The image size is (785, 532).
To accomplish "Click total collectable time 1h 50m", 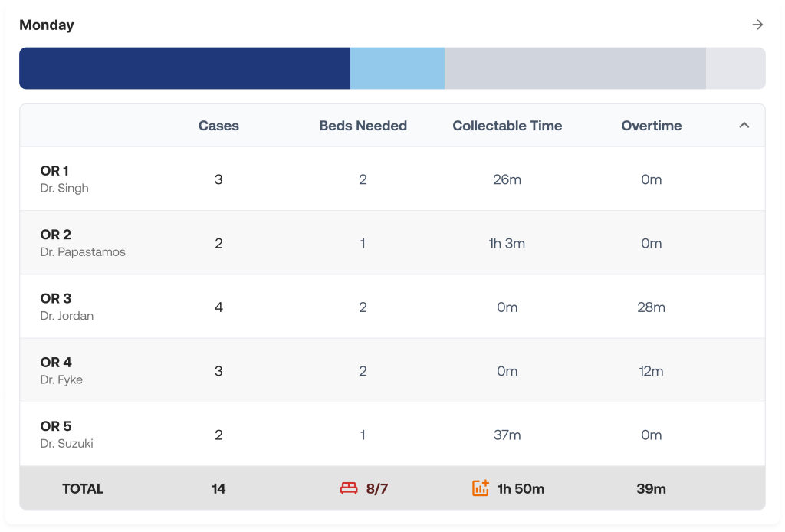I will 521,489.
